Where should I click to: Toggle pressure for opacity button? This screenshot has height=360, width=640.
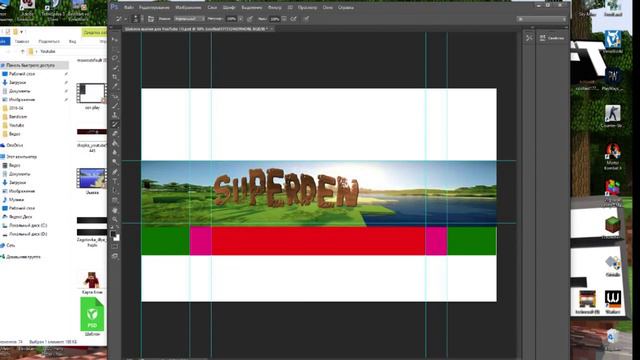(x=249, y=19)
